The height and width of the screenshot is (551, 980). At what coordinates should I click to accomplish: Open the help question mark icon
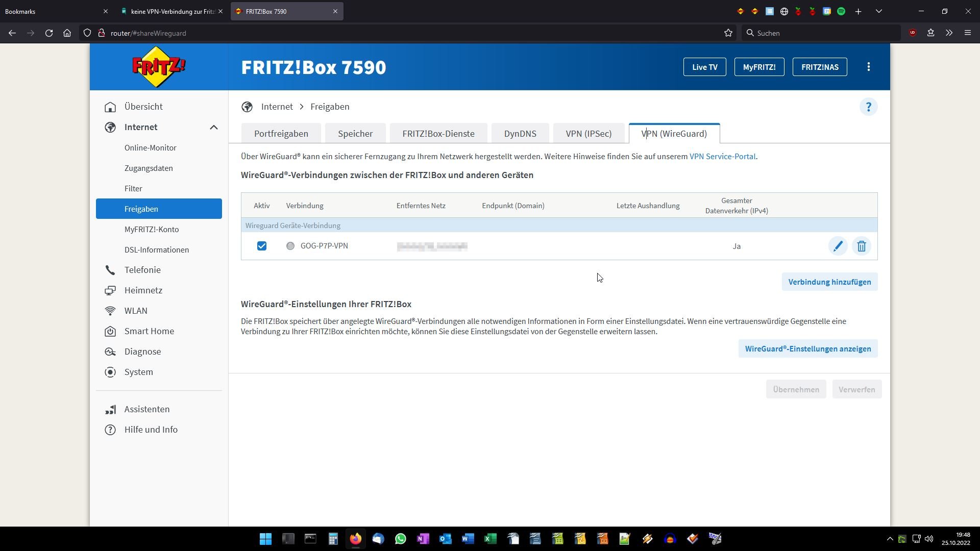(x=868, y=107)
